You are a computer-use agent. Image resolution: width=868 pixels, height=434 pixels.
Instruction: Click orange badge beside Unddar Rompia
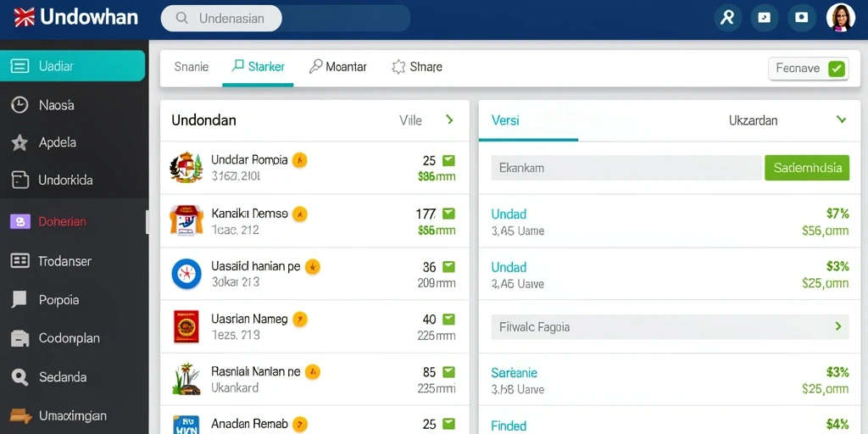[x=299, y=160]
